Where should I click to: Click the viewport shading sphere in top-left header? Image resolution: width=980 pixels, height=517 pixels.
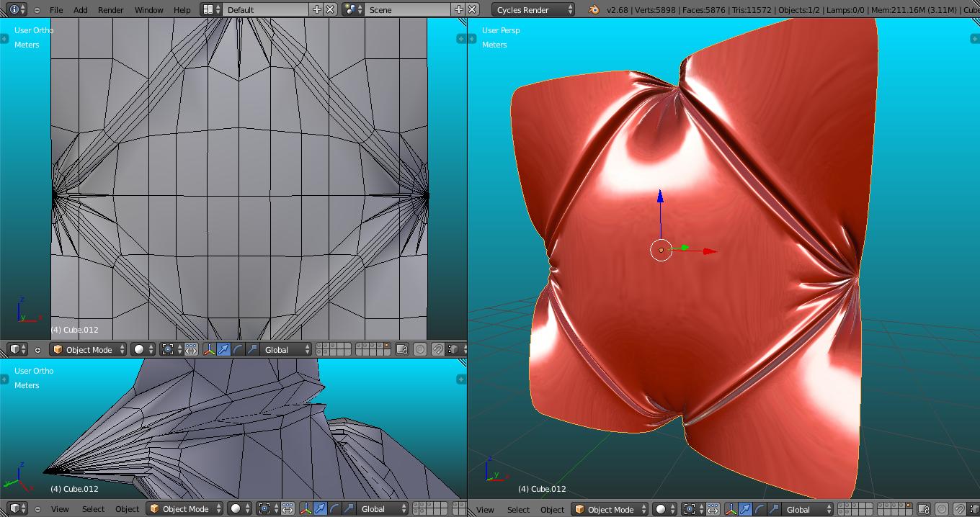tap(139, 350)
